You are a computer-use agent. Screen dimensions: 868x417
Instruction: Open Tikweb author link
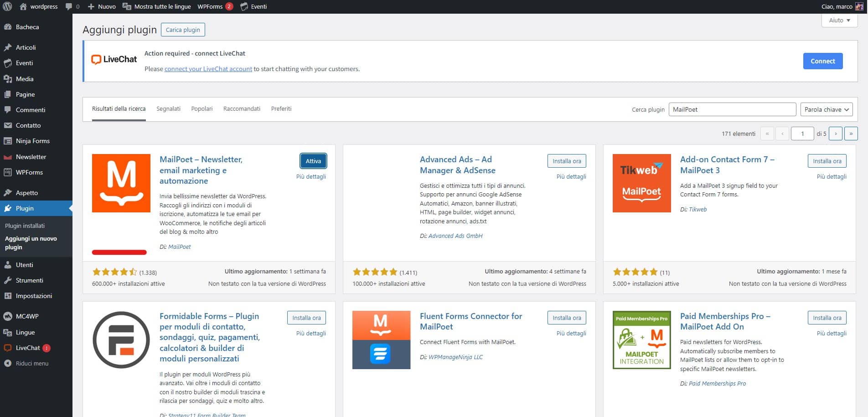coord(697,209)
